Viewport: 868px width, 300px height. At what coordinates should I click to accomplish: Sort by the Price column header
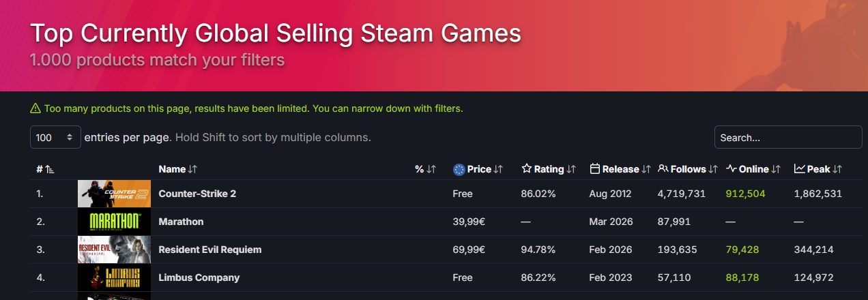click(478, 169)
